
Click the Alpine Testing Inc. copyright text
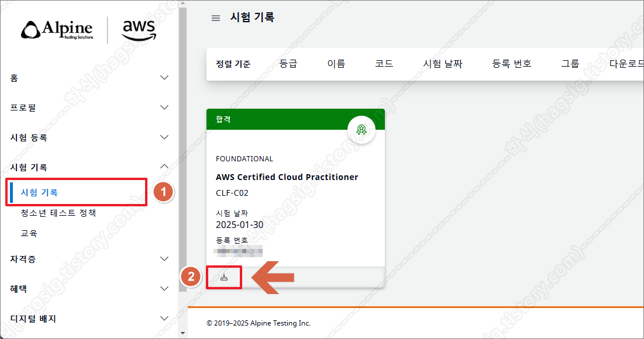tap(259, 323)
